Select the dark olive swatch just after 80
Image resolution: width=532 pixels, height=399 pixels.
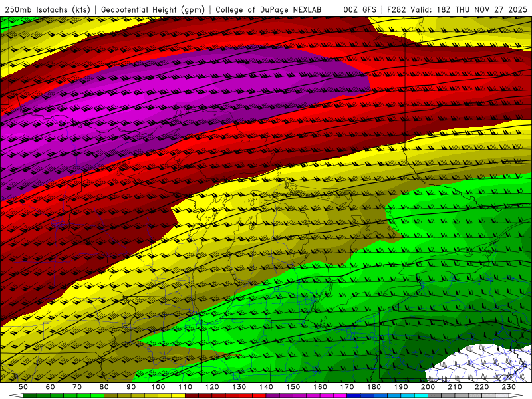[110, 396]
